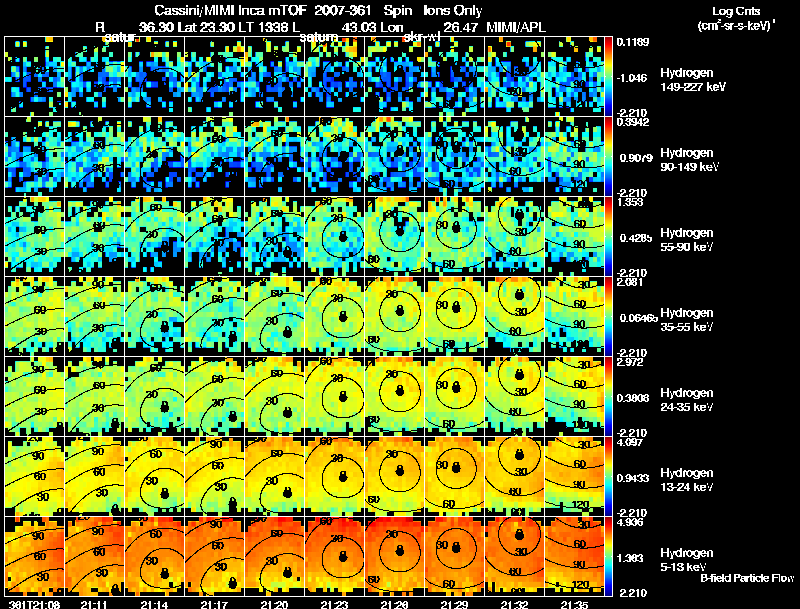
Task: Click the 0.9433 color scale midpoint
Action: coord(633,478)
